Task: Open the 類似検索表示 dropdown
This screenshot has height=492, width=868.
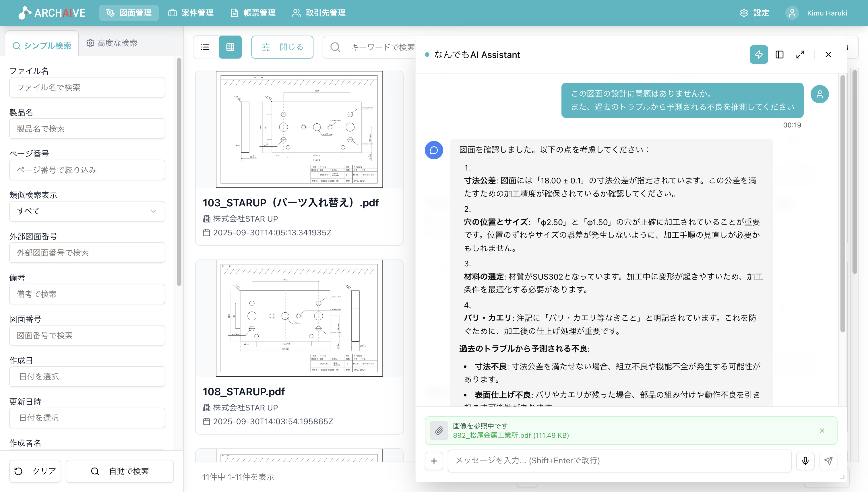Action: click(87, 211)
